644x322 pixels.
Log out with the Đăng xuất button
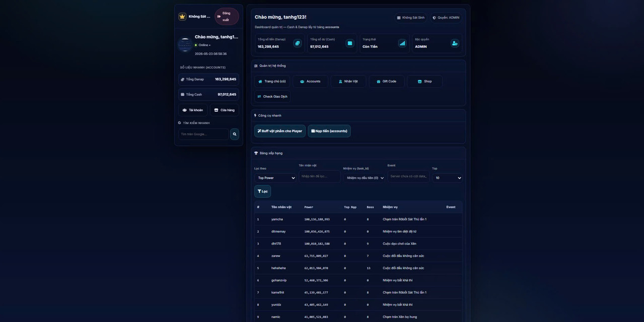(x=227, y=17)
